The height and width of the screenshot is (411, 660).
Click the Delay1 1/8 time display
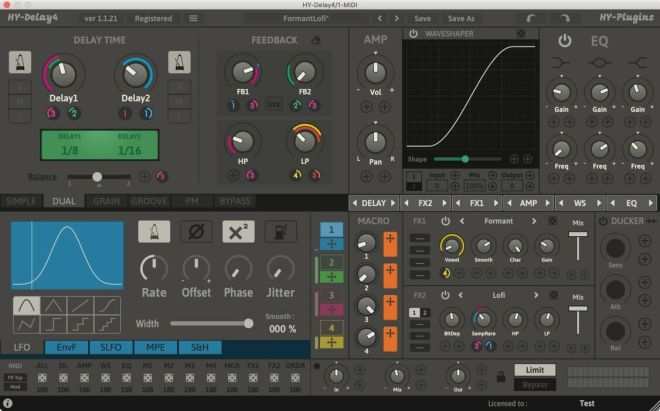pos(70,149)
